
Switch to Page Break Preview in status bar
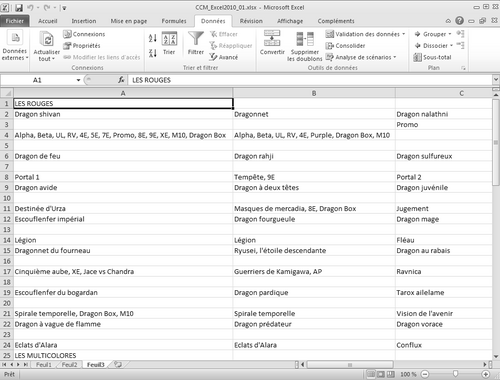[390, 374]
